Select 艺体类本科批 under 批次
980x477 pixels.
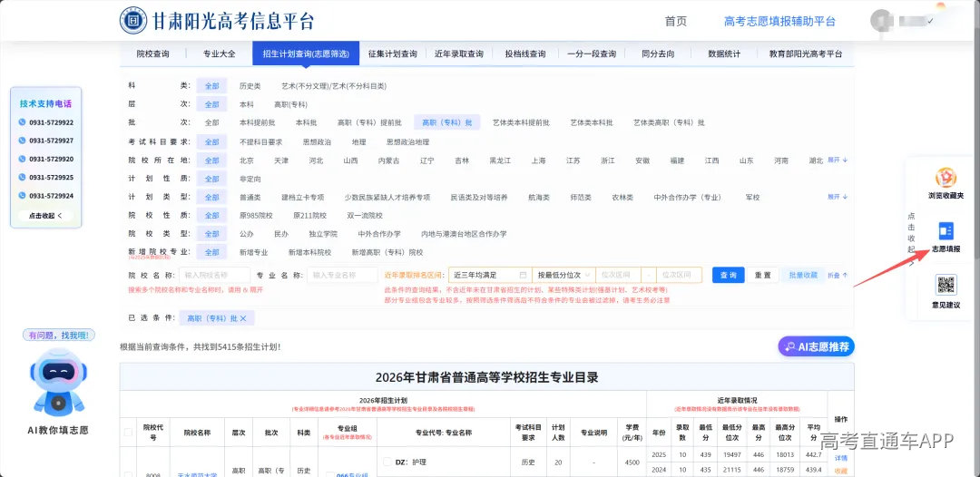592,123
